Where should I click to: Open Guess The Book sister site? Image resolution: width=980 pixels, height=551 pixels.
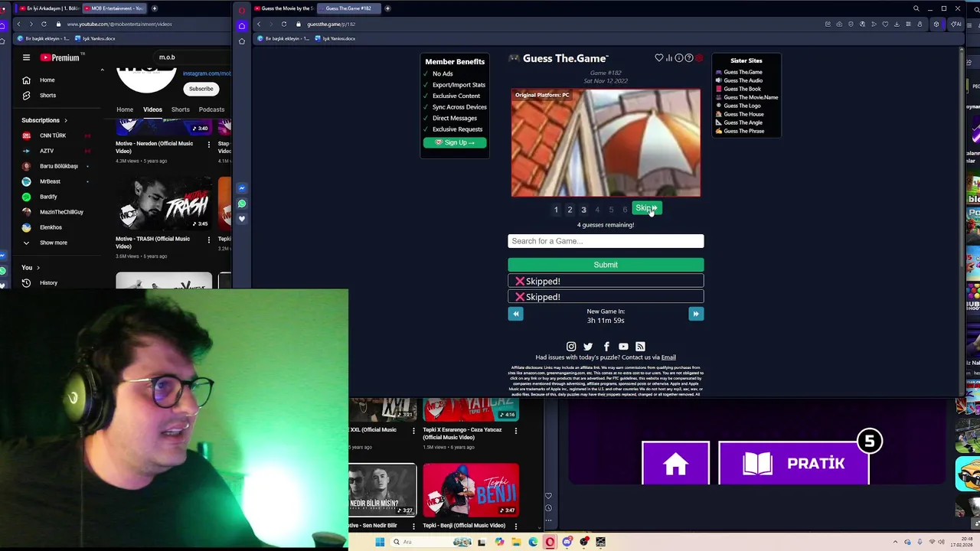[742, 89]
